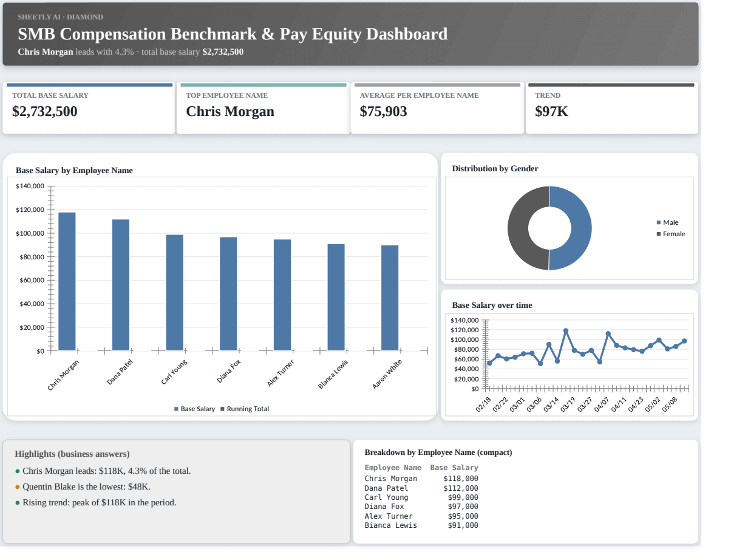Click the Base Salary legend swatch
The width and height of the screenshot is (745, 560).
point(177,409)
